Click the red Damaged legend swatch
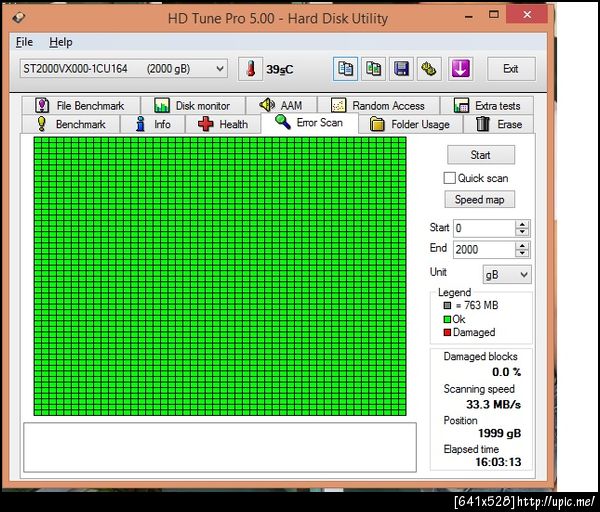This screenshot has height=512, width=600. tap(447, 333)
